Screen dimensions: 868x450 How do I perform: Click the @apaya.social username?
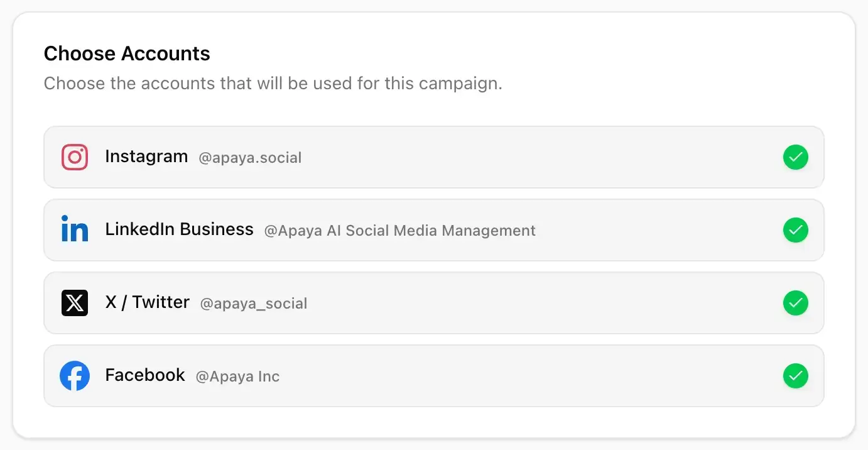pyautogui.click(x=250, y=158)
